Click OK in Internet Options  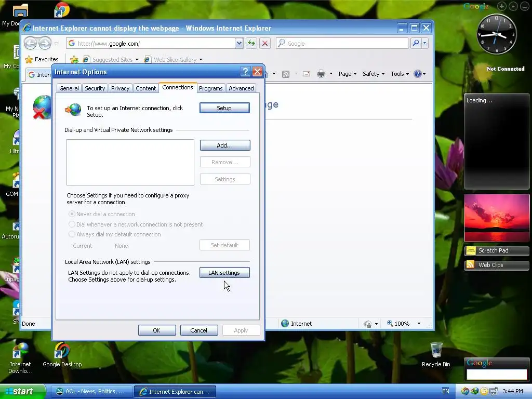tap(157, 330)
